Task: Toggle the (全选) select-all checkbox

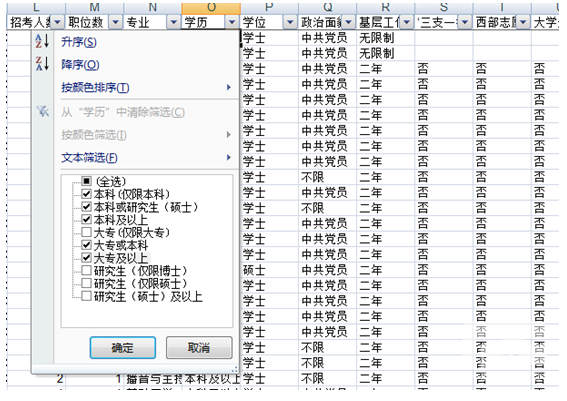Action: pos(86,181)
